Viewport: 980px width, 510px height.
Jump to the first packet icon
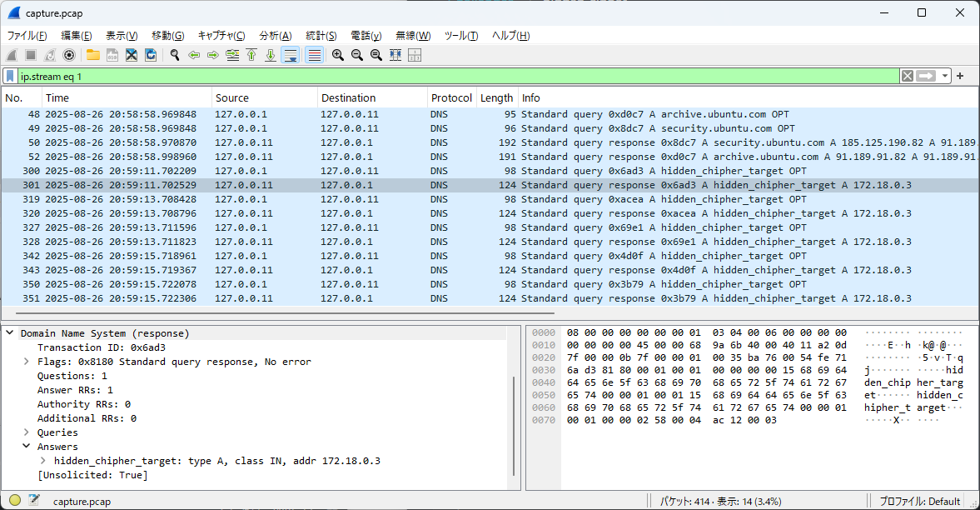pyautogui.click(x=251, y=55)
